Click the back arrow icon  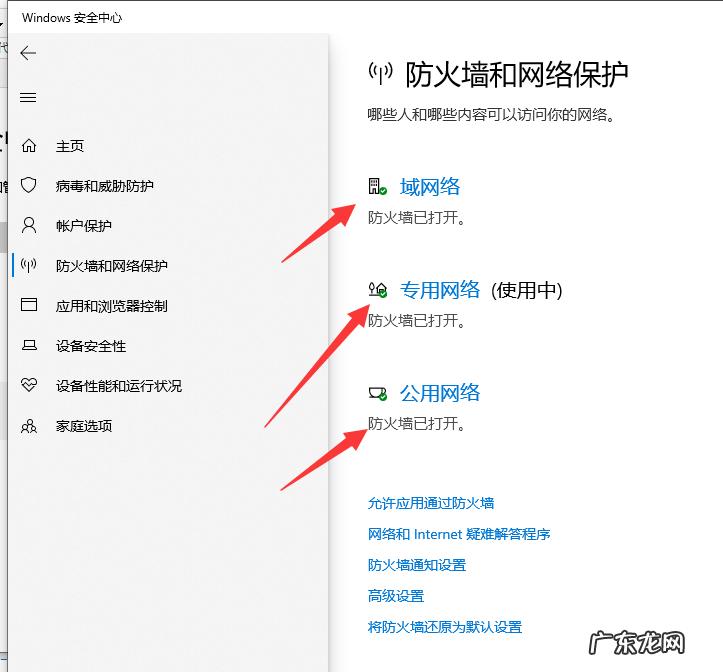click(x=28, y=53)
